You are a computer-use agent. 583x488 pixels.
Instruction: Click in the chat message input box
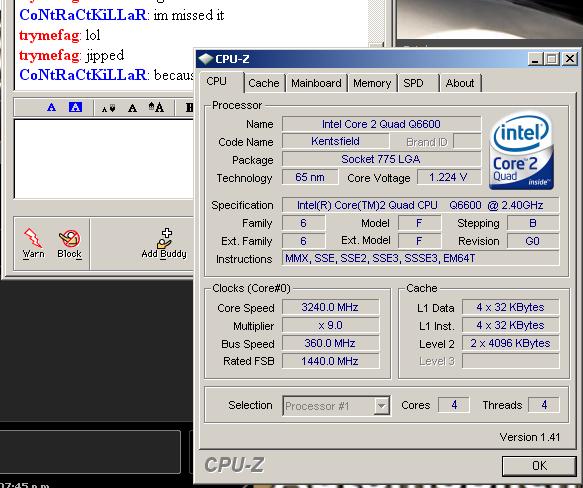pyautogui.click(x=104, y=159)
